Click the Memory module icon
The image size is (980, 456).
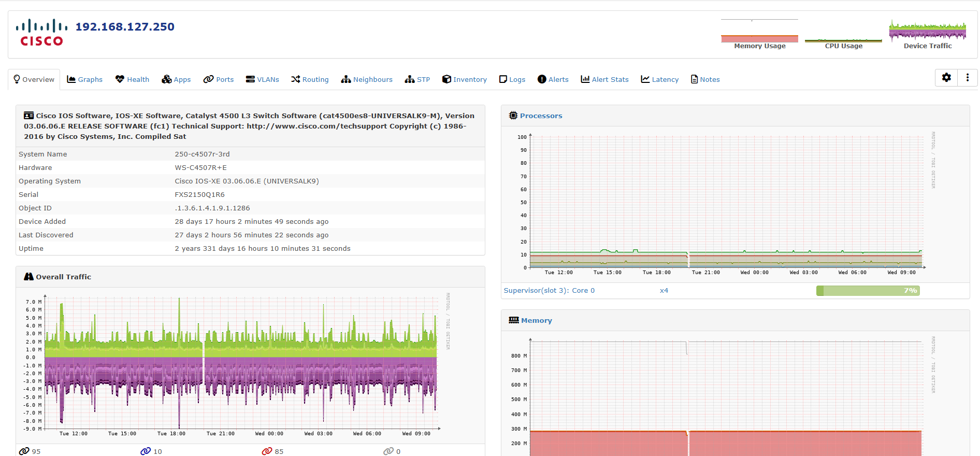click(514, 320)
